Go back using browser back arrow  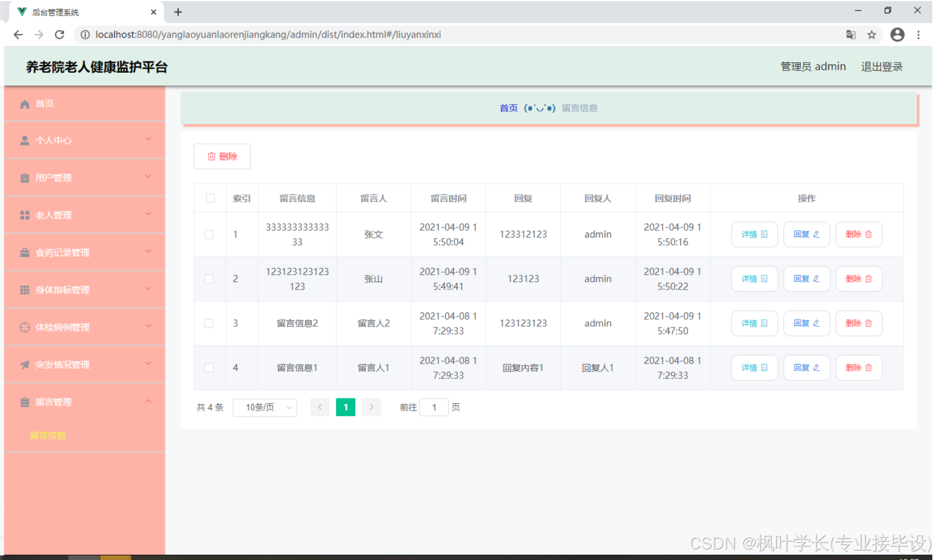click(18, 34)
